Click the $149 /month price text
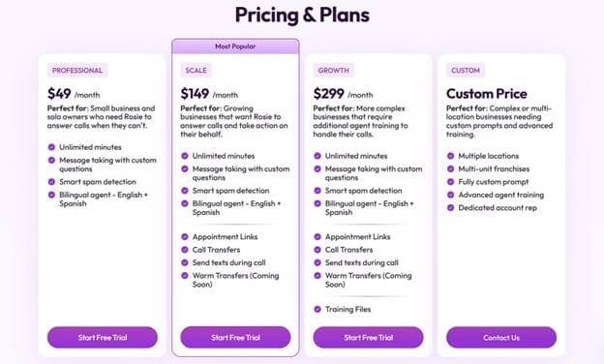This screenshot has width=604, height=364. coord(209,94)
